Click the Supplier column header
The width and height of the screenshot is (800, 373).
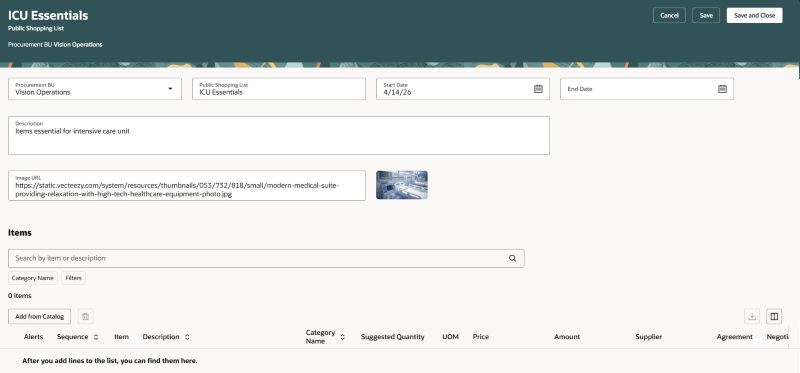point(648,337)
